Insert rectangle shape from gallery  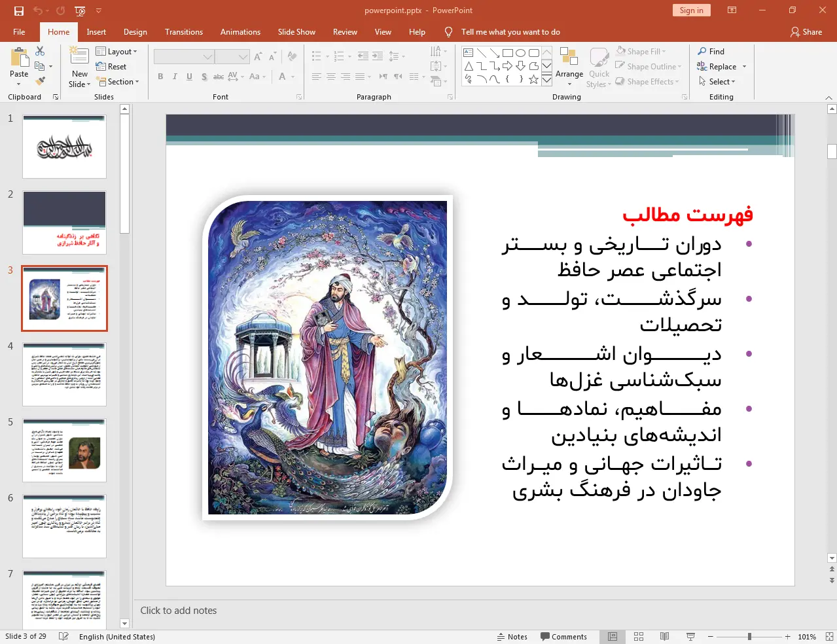[508, 53]
